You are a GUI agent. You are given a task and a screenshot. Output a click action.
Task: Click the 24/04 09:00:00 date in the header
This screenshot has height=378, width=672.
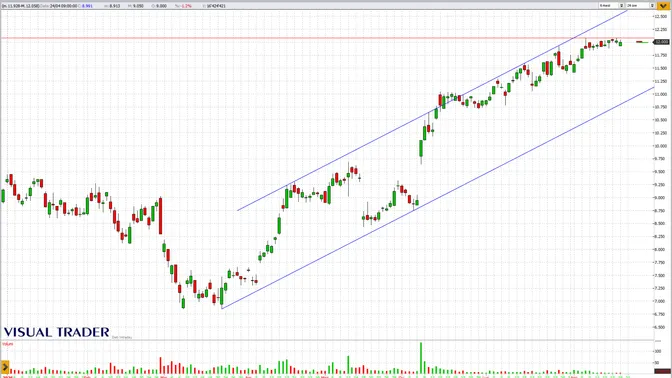(x=63, y=6)
